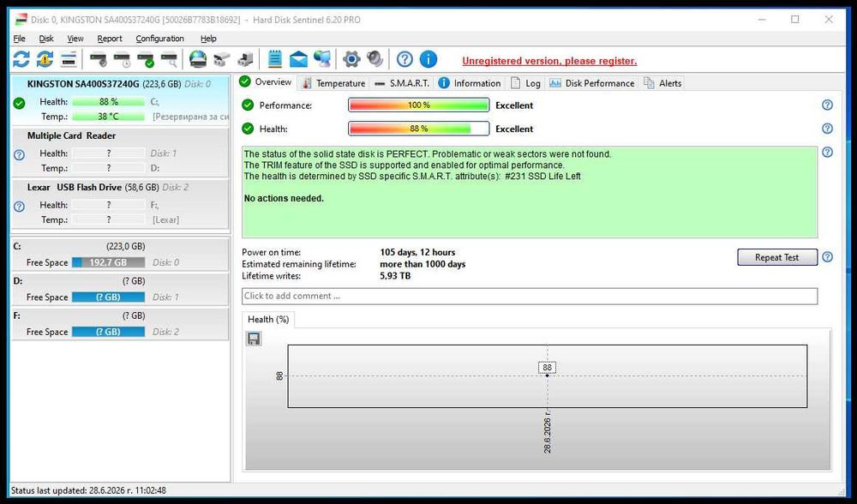857x504 pixels.
Task: Click the refresh icon with warning sign
Action: [45, 59]
